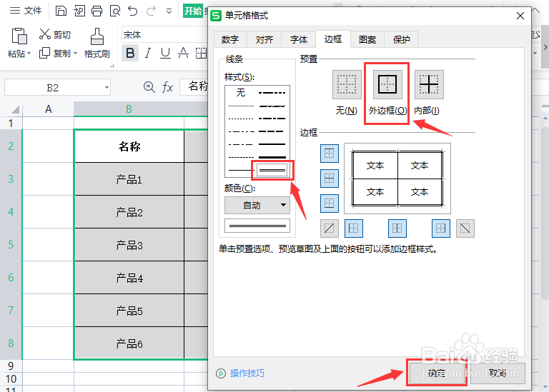Close the 单元格格式 dialog
The height and width of the screenshot is (392, 549).
tap(520, 16)
